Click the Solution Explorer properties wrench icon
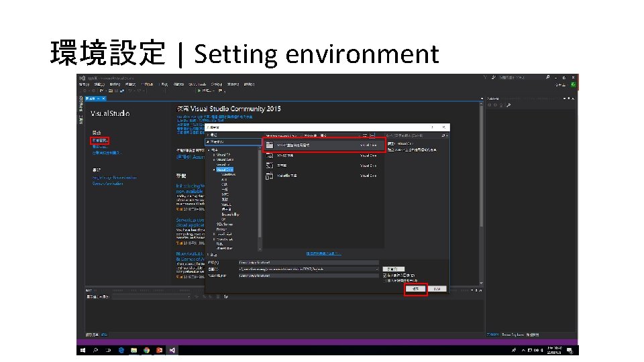This screenshot has height=362, width=644. 509,105
